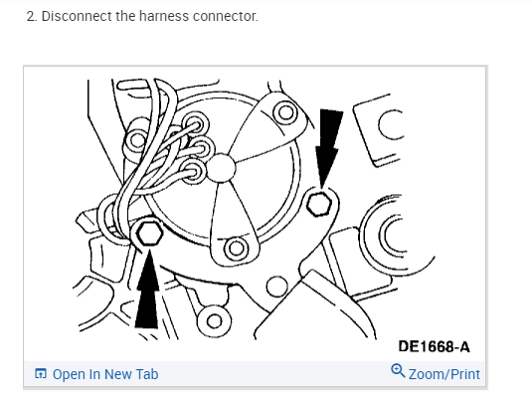
Task: Click the DE1668-A figure label
Action: pyautogui.click(x=434, y=347)
